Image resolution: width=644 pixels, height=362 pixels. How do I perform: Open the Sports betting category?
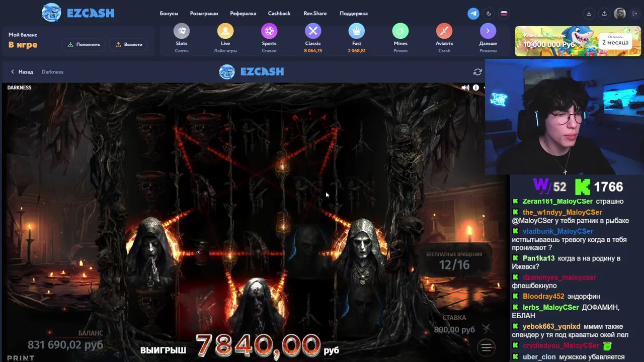pos(269,31)
